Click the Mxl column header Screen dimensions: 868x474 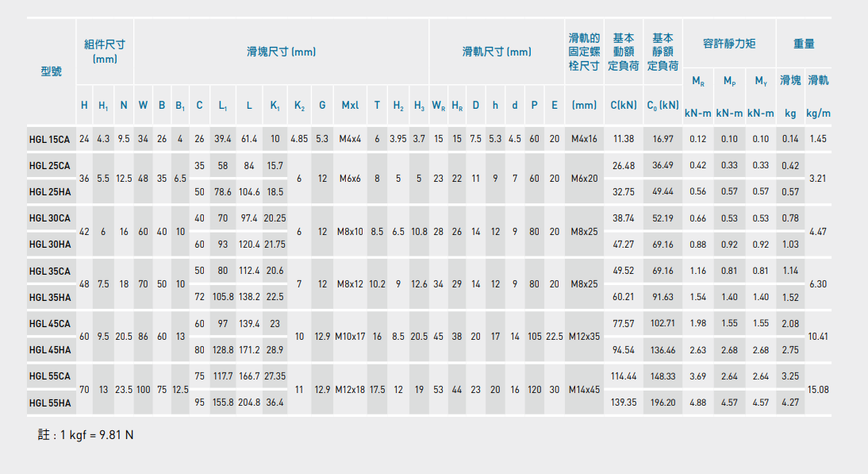click(x=350, y=106)
